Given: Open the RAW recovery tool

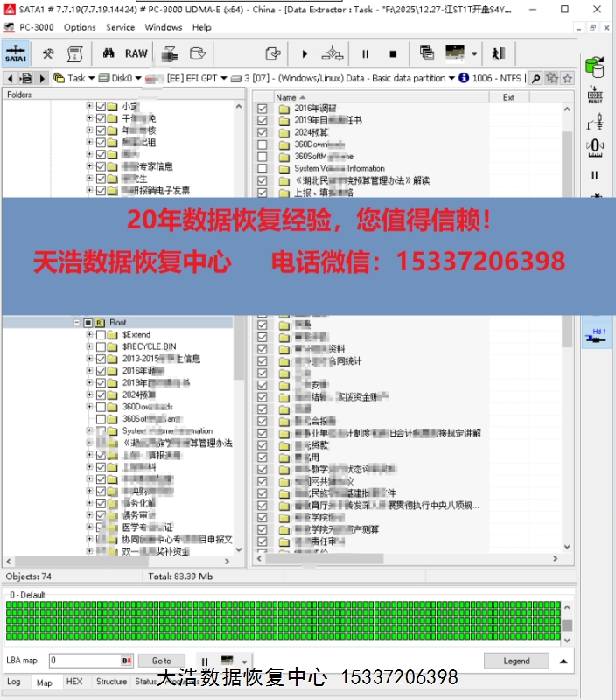Looking at the screenshot, I should (x=136, y=53).
